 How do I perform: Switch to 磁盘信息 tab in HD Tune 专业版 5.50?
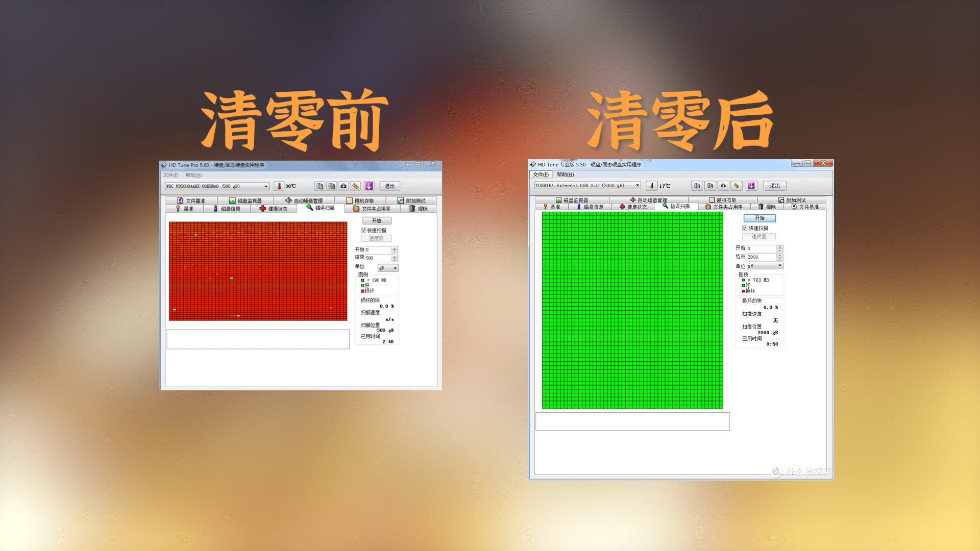pyautogui.click(x=590, y=207)
